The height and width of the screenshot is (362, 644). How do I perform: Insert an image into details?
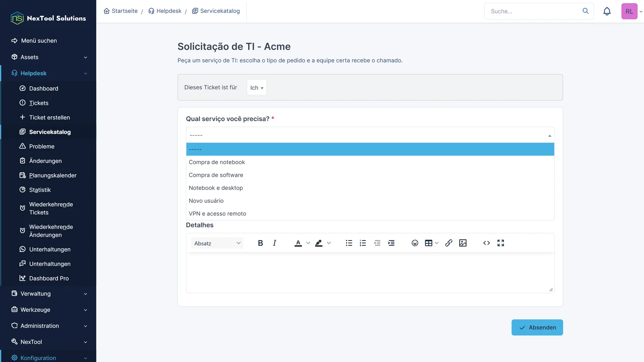click(463, 243)
